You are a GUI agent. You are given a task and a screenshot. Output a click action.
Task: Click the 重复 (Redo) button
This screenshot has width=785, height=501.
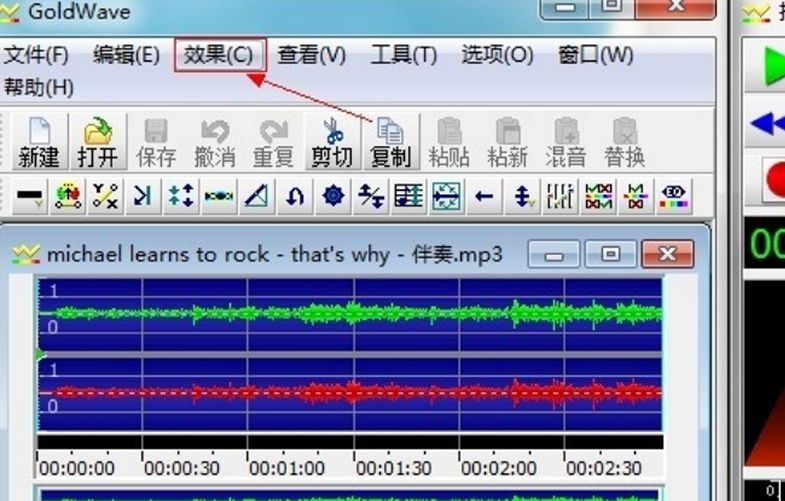coord(273,142)
